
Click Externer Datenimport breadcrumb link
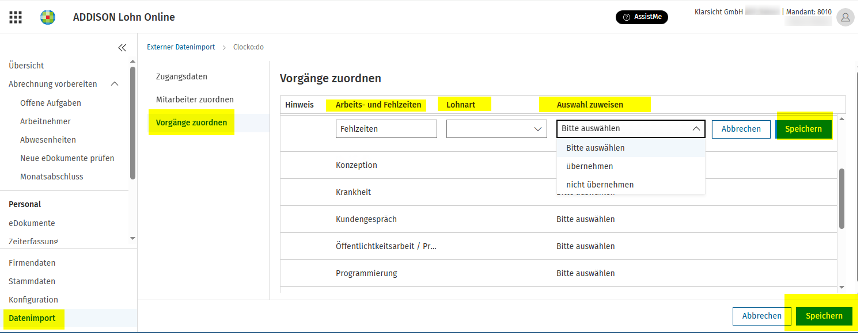181,47
